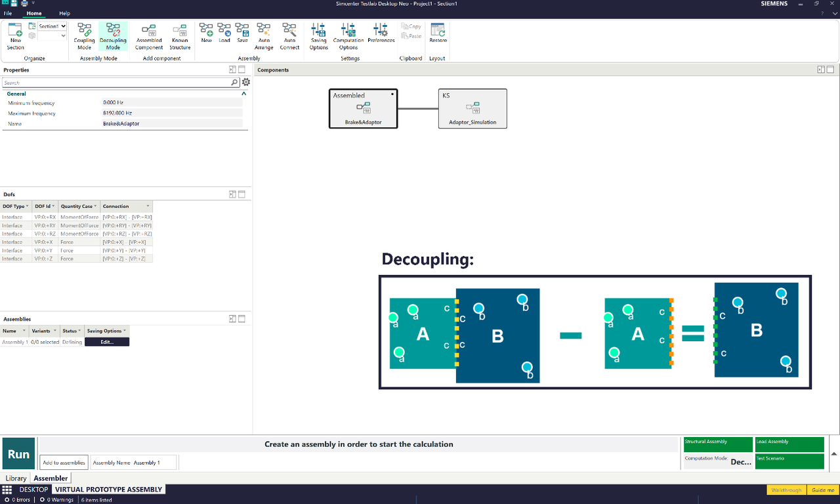Switch to Coupling Mode
Screen dimensions: 840x504
coord(84,36)
